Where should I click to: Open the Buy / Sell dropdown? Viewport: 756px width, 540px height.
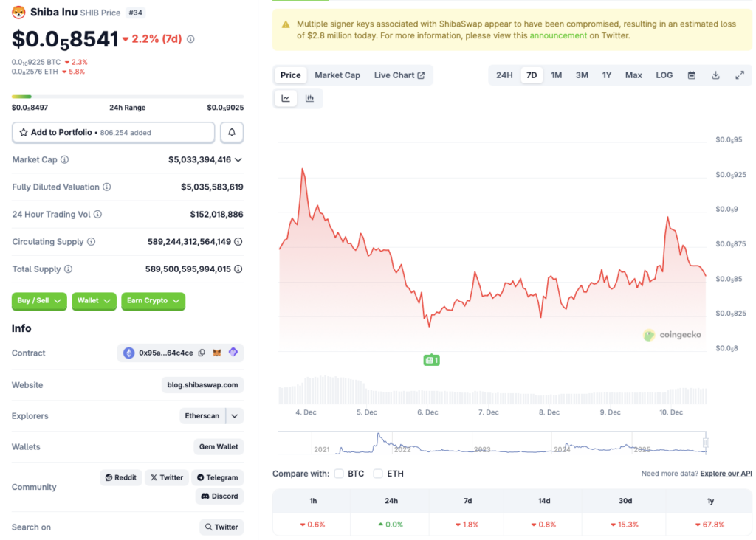click(39, 302)
